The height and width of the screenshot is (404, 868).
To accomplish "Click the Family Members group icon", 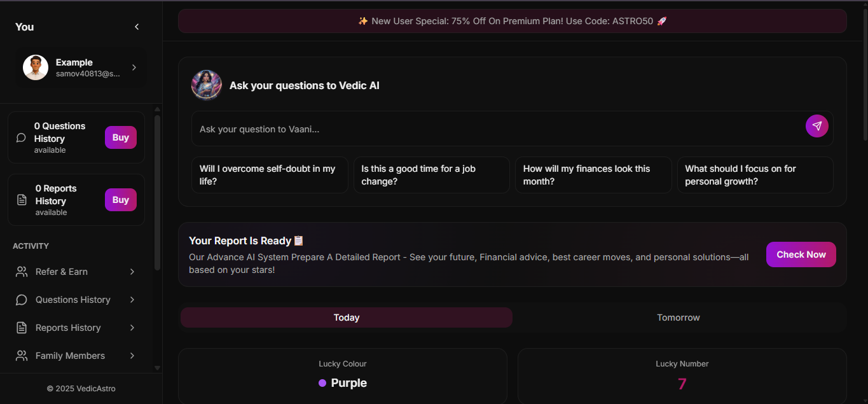I will (x=21, y=355).
